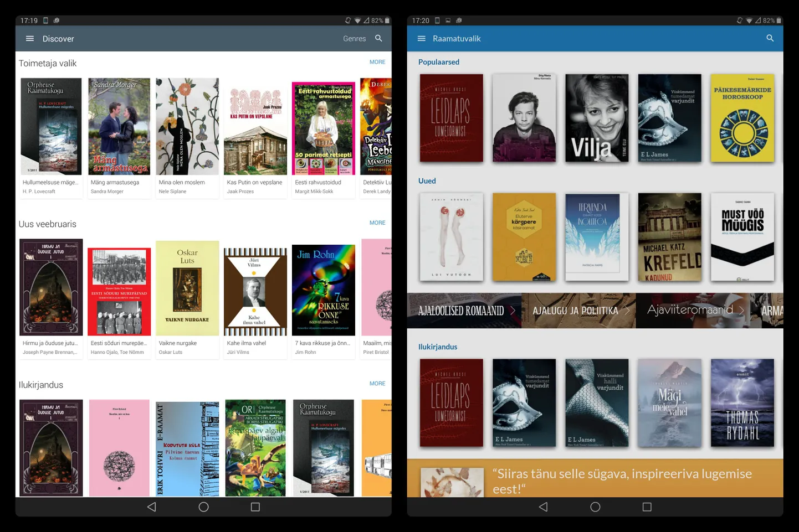Open Viiskümmend halli varjundit book cover
The image size is (799, 532).
point(597,403)
